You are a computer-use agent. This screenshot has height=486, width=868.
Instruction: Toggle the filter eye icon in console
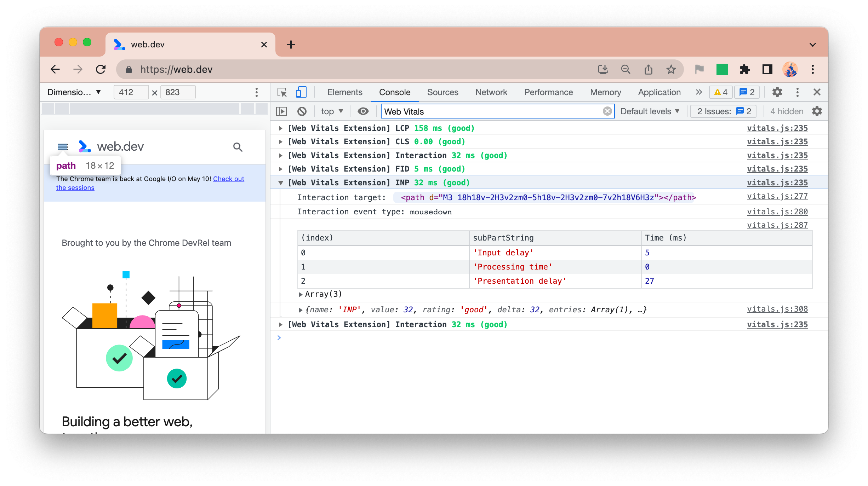click(x=363, y=111)
